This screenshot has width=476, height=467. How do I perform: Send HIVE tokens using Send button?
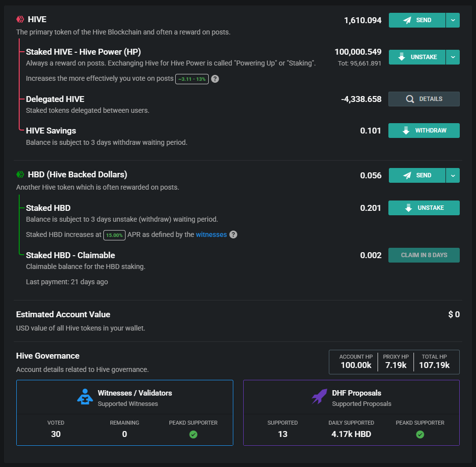coord(417,20)
